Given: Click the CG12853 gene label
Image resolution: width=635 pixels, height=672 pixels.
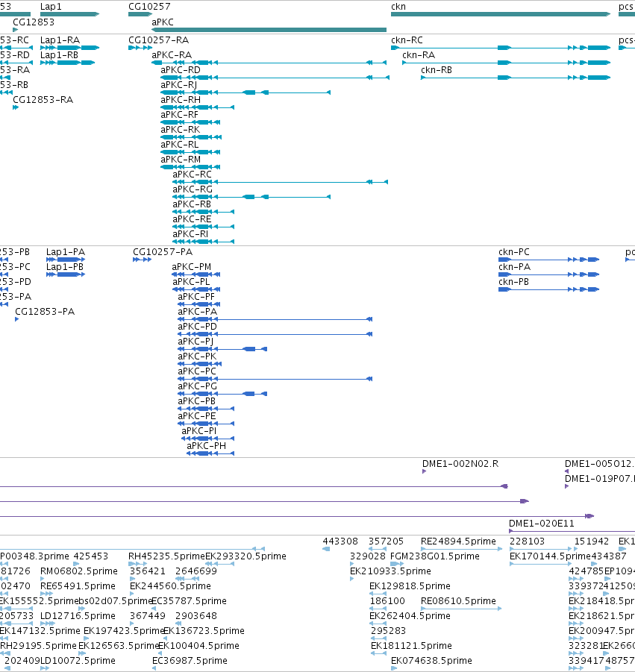Looking at the screenshot, I should [x=34, y=22].
